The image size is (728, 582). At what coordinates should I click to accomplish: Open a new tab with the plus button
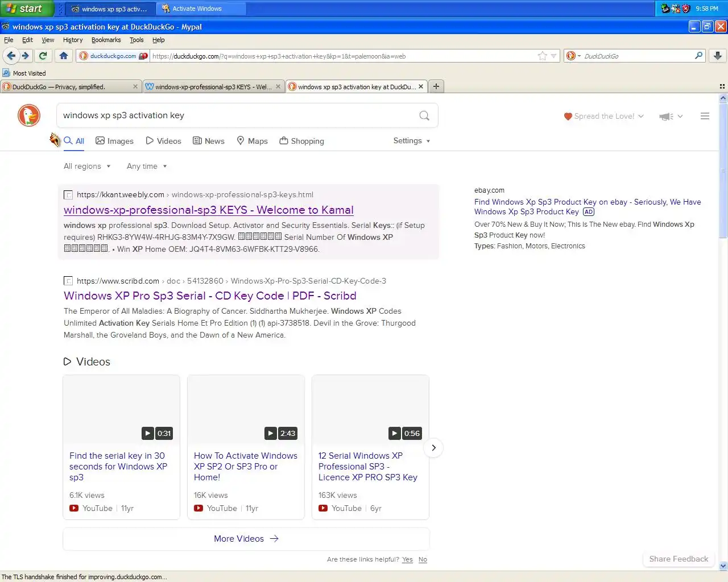click(436, 86)
